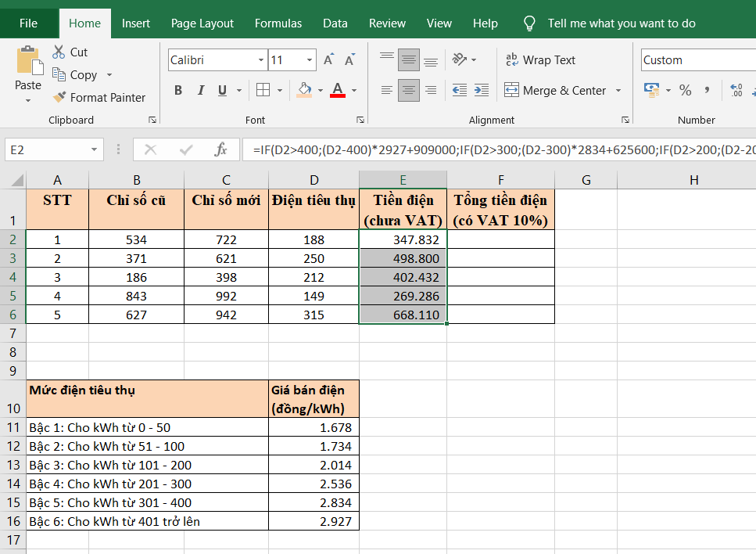Click Tell me what you want to do
The image size is (756, 554).
tap(621, 23)
